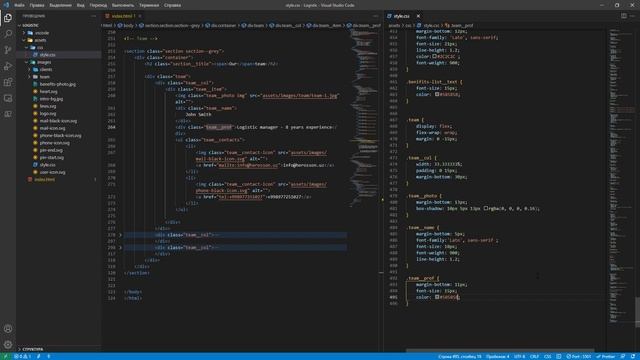The image size is (640, 360).
Task: Click the feedback icon in status bar
Action: [623, 356]
